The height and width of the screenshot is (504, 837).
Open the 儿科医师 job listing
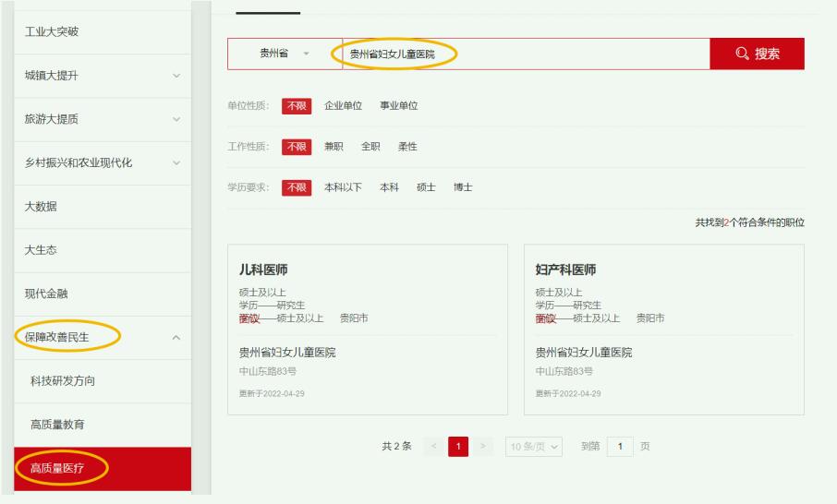pos(263,270)
